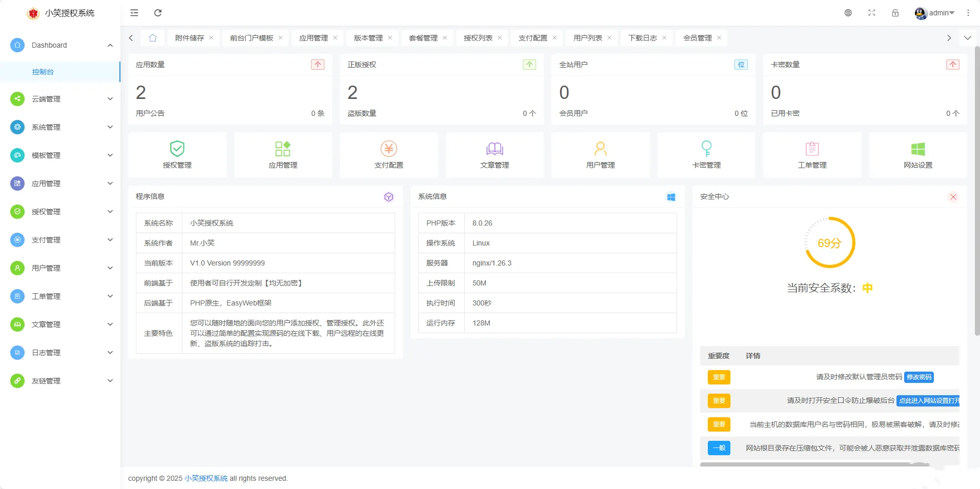Click the lock screen icon
The height and width of the screenshot is (489, 980).
[x=895, y=13]
